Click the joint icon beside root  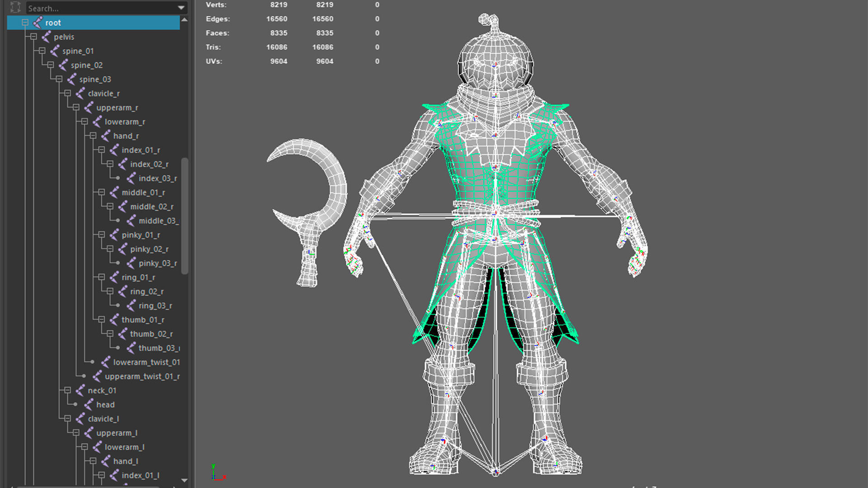click(x=38, y=23)
